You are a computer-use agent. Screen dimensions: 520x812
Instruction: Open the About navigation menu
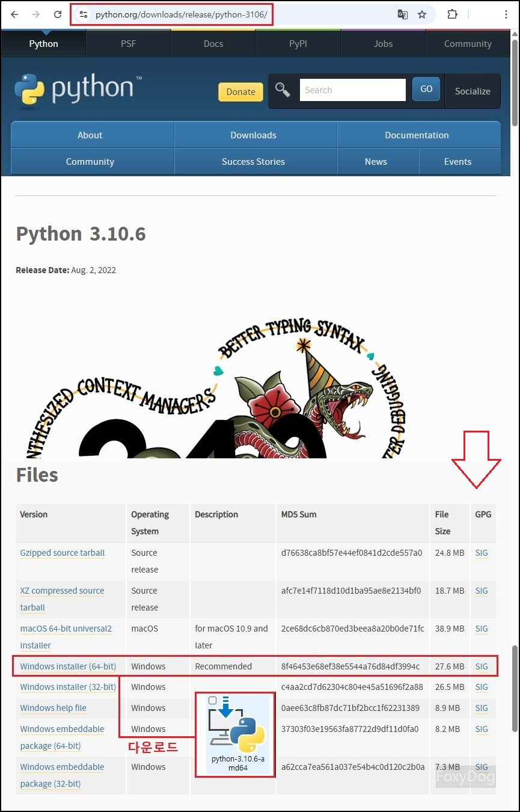pyautogui.click(x=90, y=135)
